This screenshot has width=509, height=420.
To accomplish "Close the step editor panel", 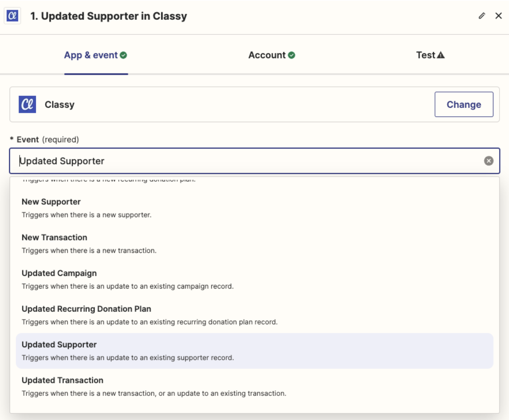I will click(498, 16).
